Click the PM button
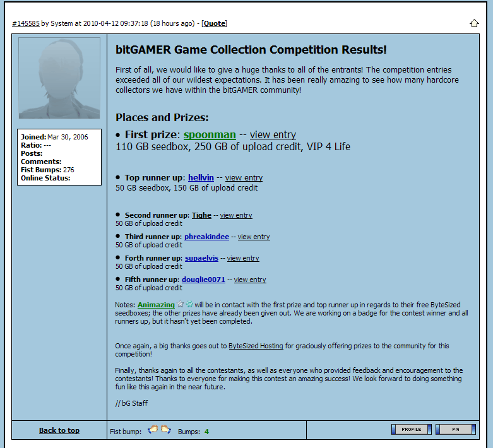493x448 pixels. [456, 429]
